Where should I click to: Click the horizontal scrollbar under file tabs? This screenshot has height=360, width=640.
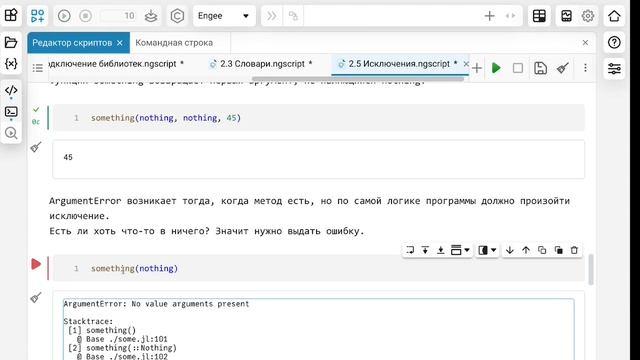click(x=358, y=78)
